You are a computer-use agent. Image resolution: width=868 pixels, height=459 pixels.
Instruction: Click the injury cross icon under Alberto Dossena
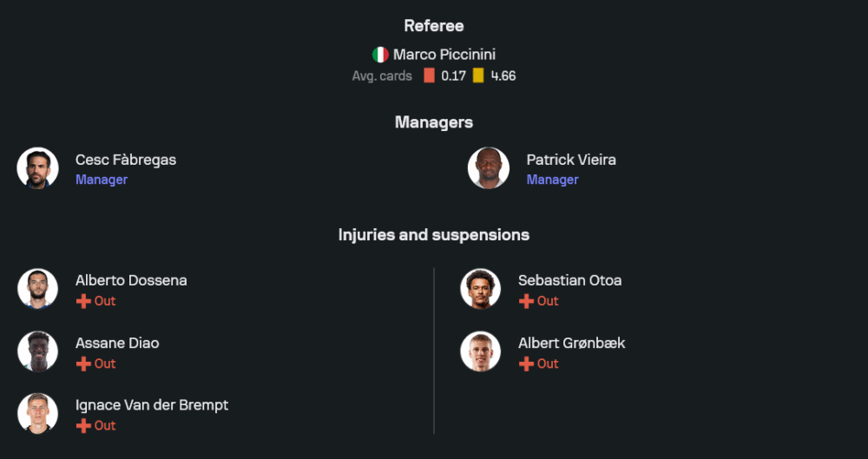83,301
